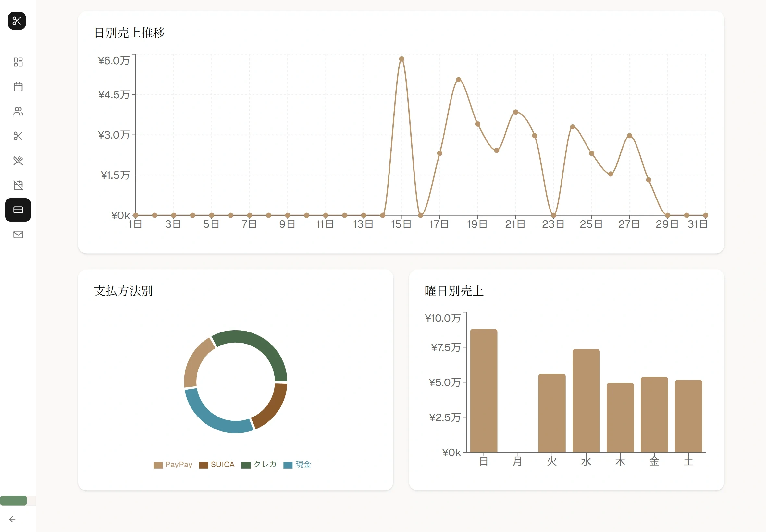Select the active payment card icon
Screen dimensions: 766x532
click(18, 210)
